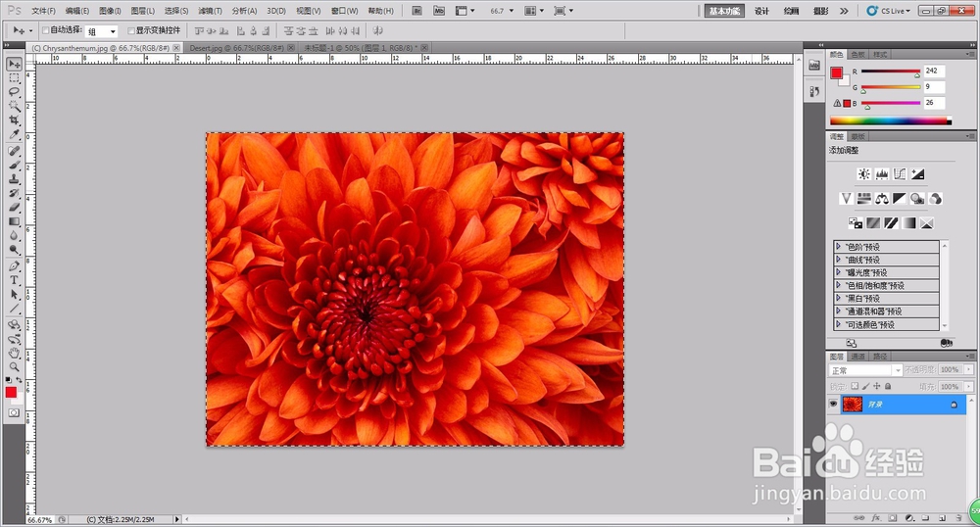Close the Chrysanthemum.jpg document tab

[176, 47]
